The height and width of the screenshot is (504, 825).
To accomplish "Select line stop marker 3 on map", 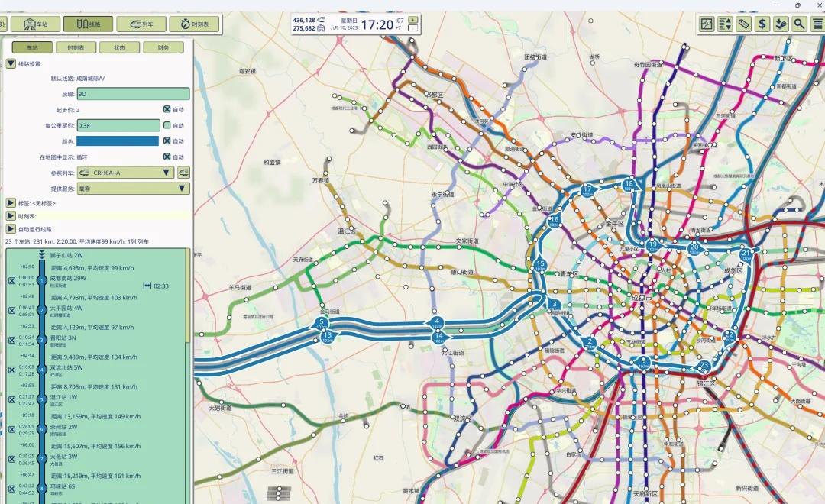I will pyautogui.click(x=554, y=305).
